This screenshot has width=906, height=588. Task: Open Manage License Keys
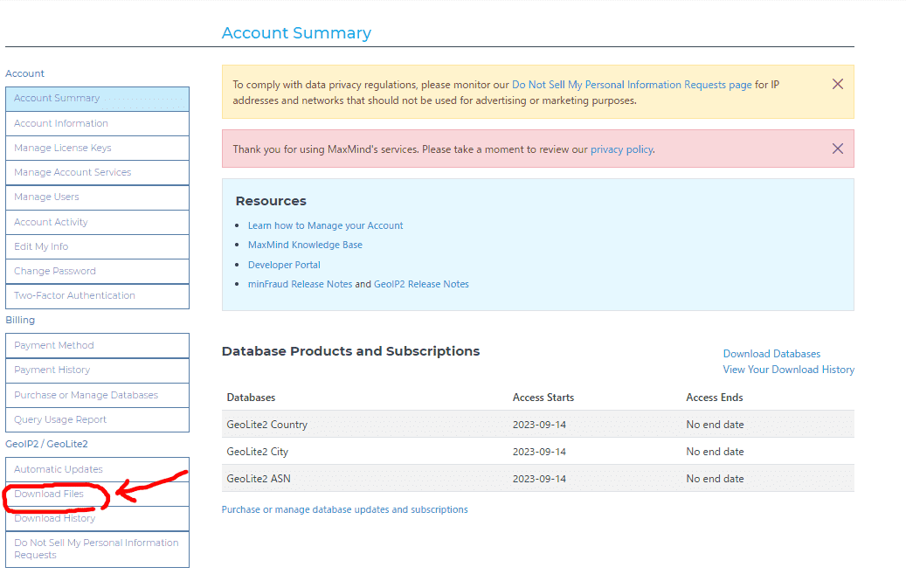coord(97,149)
